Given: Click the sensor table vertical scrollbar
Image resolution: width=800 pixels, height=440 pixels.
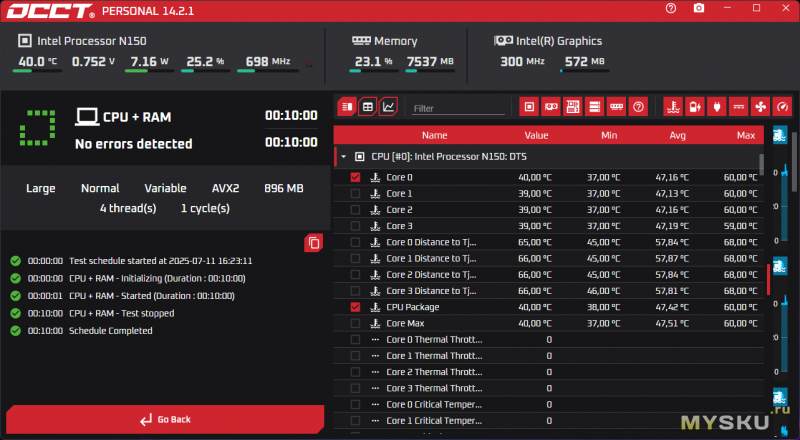Looking at the screenshot, I should (761, 164).
